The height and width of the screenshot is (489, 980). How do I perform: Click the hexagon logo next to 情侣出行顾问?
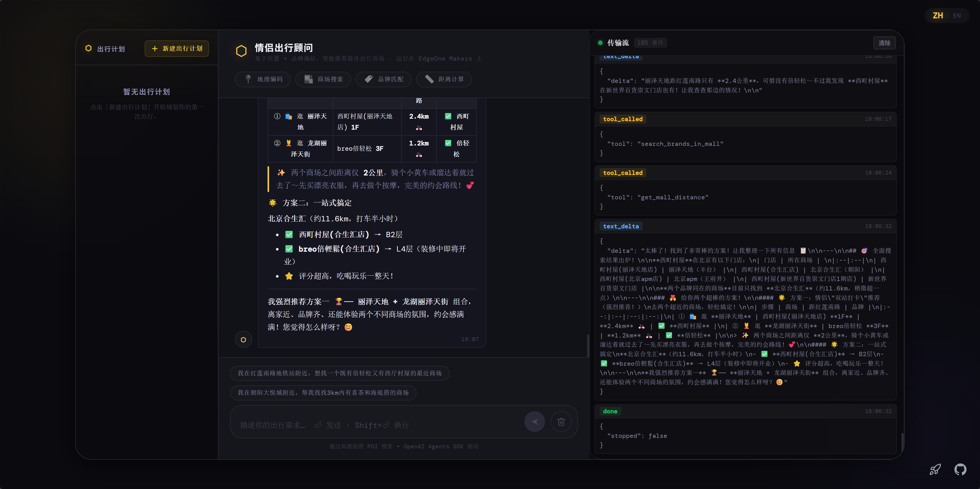(x=241, y=51)
